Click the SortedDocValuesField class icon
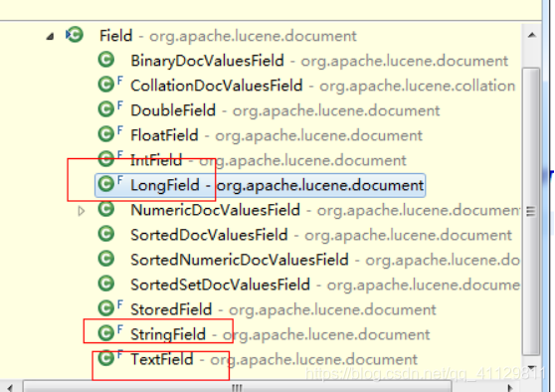This screenshot has height=392, width=555. tap(106, 234)
